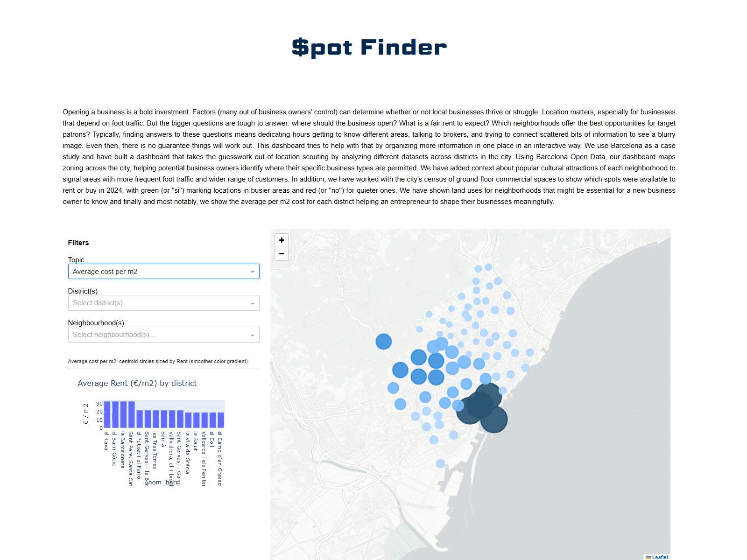747x560 pixels.
Task: Click the Neighbourhood(s) dropdown arrow icon
Action: tap(253, 335)
